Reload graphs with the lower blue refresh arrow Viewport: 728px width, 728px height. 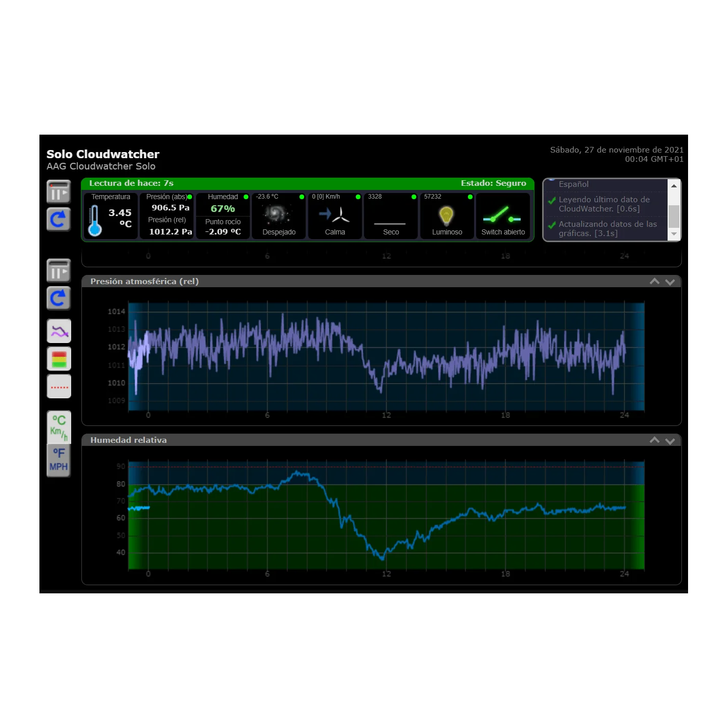click(58, 298)
